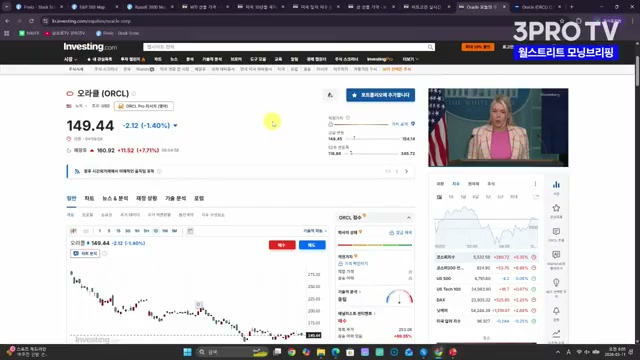This screenshot has height=360, width=640.
Task: Click the info icon next to 오라클 (ORCL) title
Action: tap(134, 94)
